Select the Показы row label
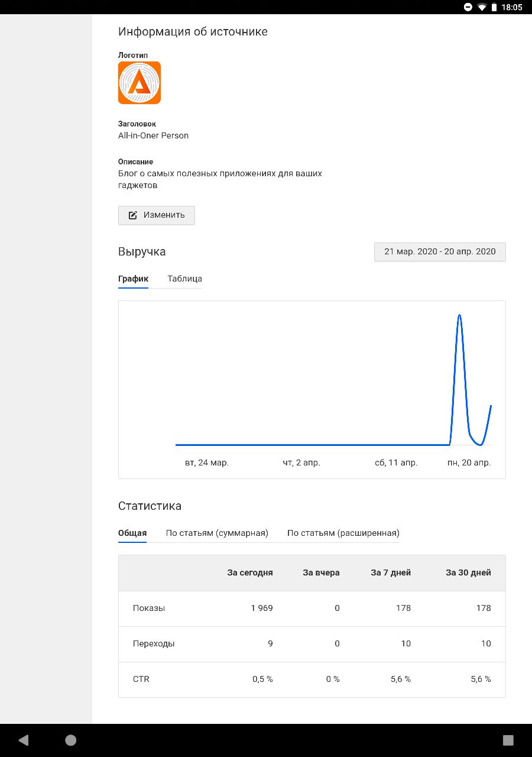The height and width of the screenshot is (757, 532). [149, 608]
